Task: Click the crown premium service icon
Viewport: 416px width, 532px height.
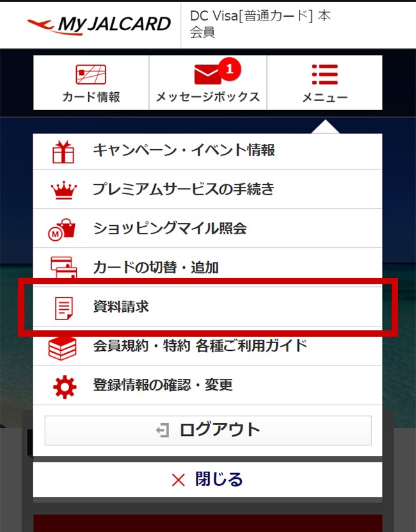Action: pos(63,190)
